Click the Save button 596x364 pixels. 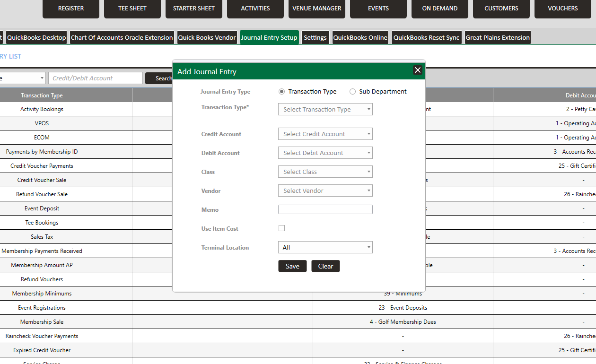[292, 266]
